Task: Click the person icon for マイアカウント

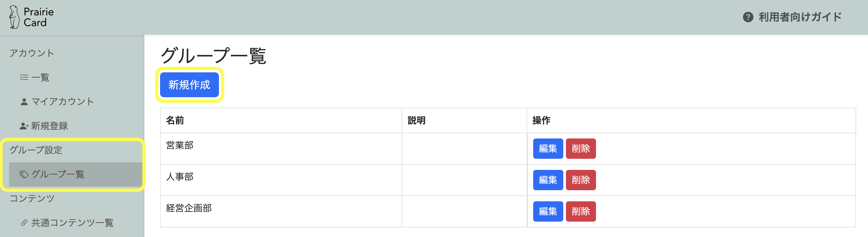Action: [24, 102]
